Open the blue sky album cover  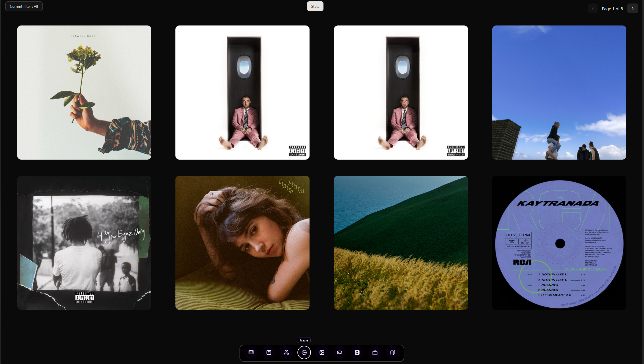tap(559, 93)
